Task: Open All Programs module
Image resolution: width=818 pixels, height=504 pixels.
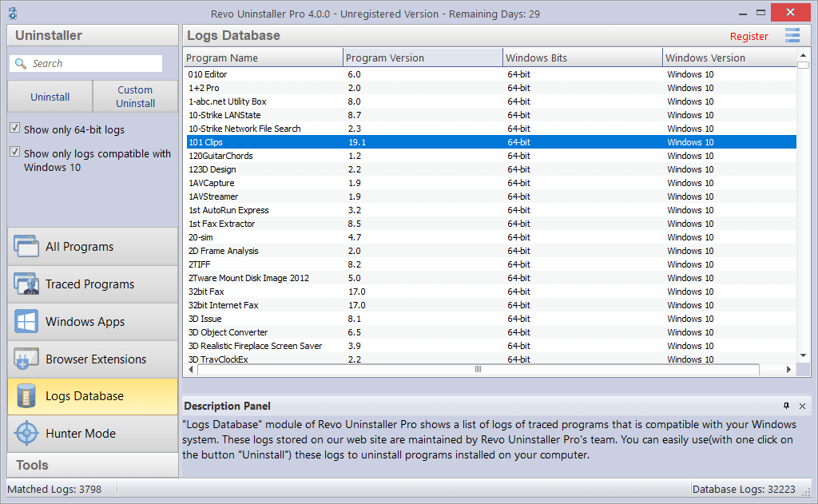Action: coord(93,246)
